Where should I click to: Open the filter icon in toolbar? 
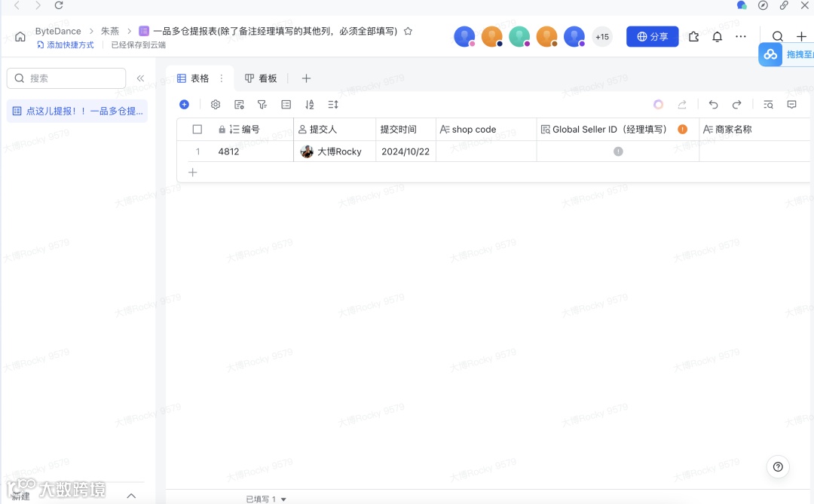tap(262, 104)
